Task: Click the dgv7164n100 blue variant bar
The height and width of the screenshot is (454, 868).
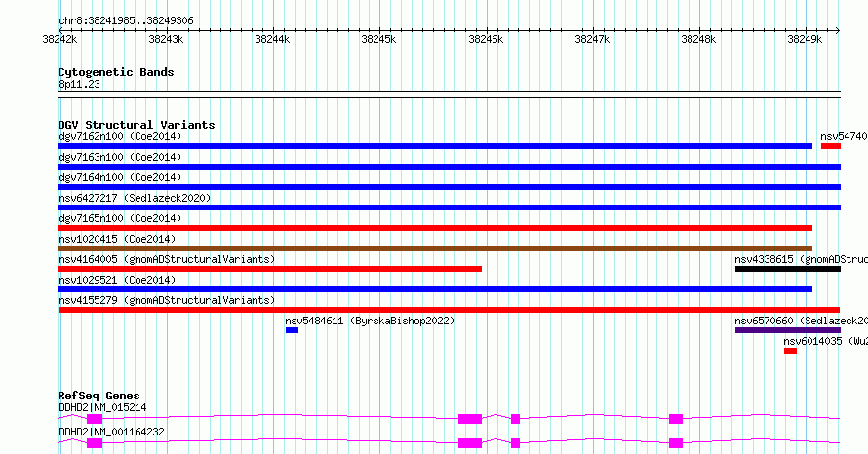Action: pyautogui.click(x=449, y=187)
